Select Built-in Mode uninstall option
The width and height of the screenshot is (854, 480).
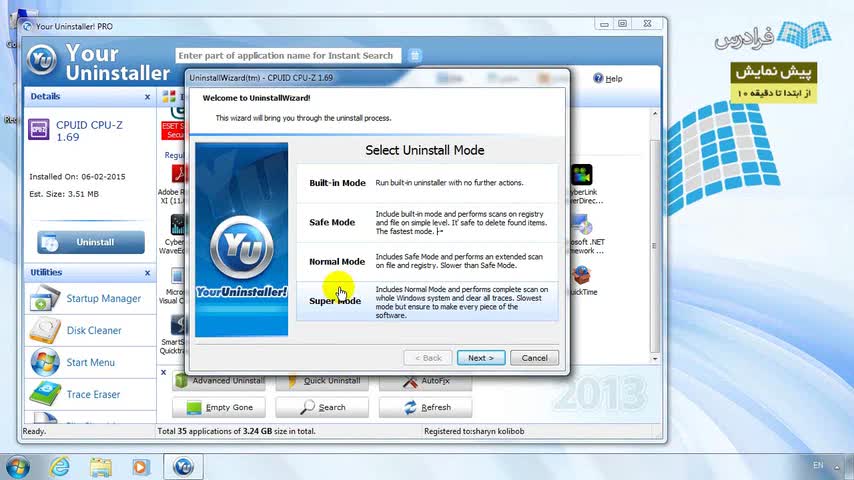427,183
